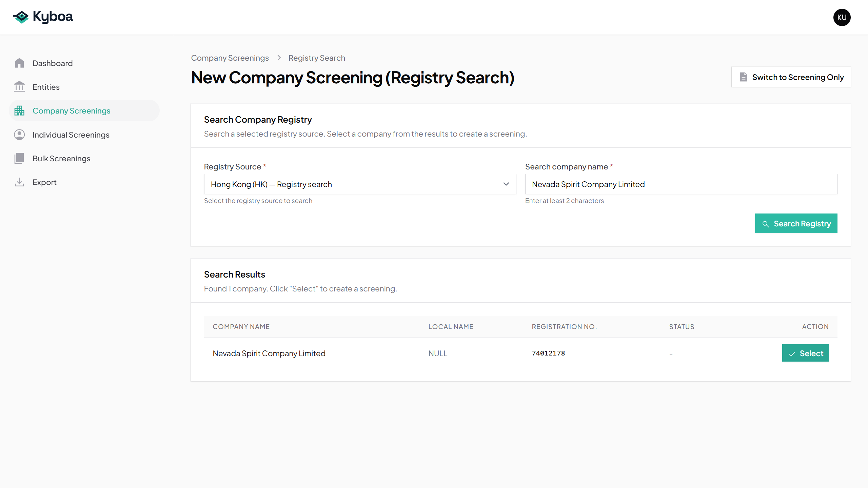
Task: Click the Bulk Screenings stacked pages icon
Action: tap(19, 158)
